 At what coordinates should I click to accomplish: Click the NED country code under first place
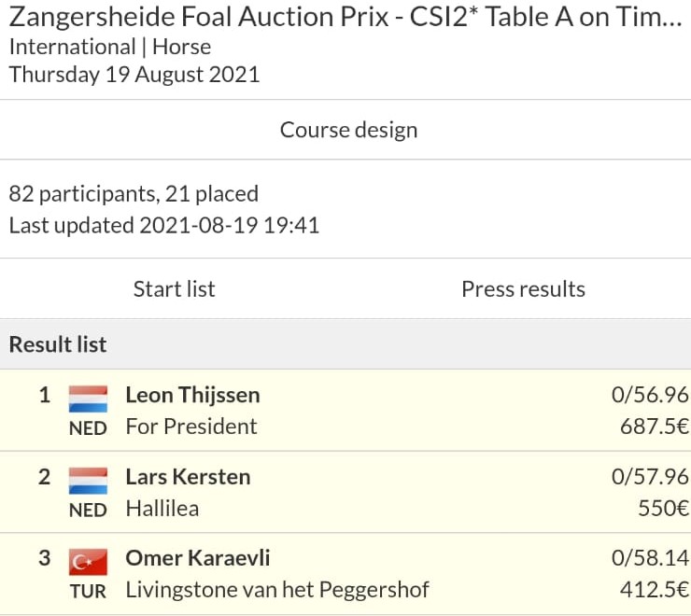[x=88, y=428]
